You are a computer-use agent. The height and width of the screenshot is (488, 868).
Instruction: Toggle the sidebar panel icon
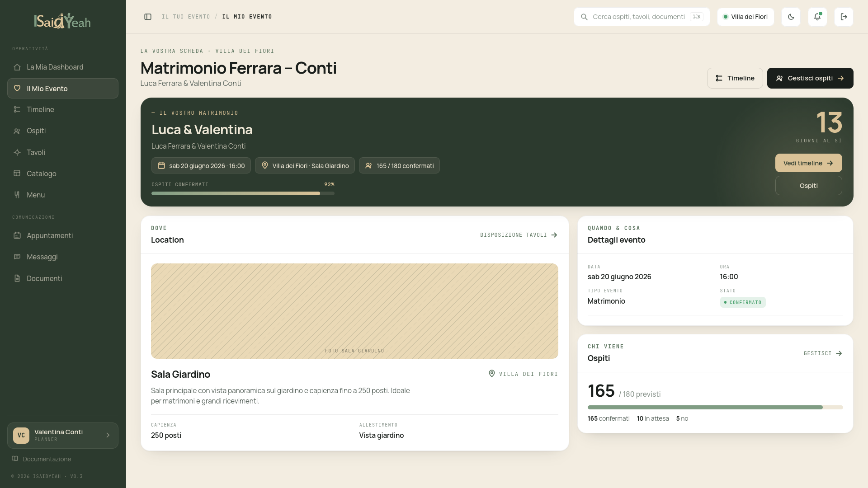pos(148,17)
